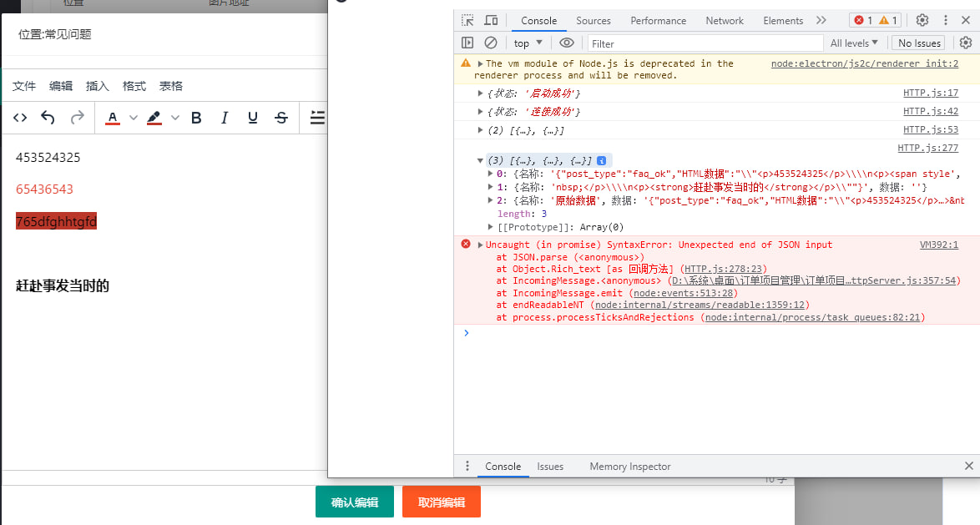The width and height of the screenshot is (980, 525).
Task: Toggle italic formatting
Action: (225, 118)
